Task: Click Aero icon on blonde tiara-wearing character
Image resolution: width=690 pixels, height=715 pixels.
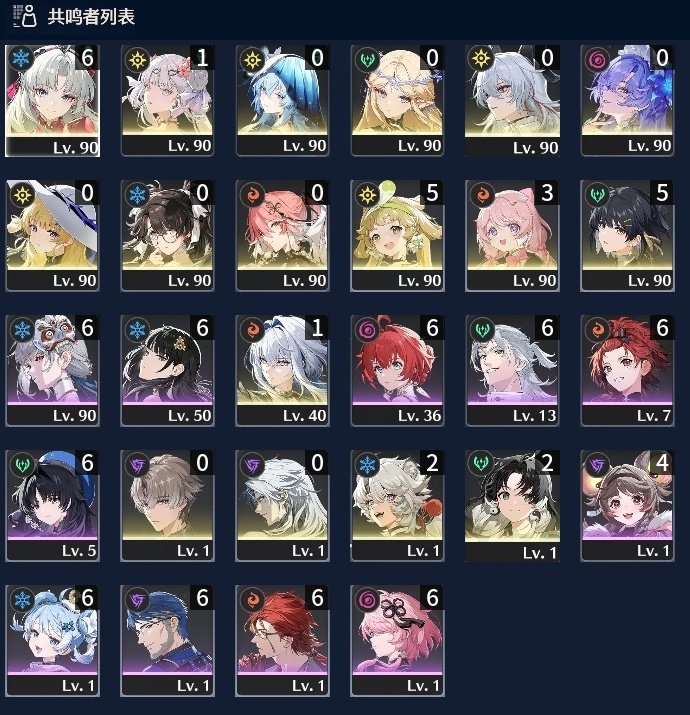Action: pos(367,60)
